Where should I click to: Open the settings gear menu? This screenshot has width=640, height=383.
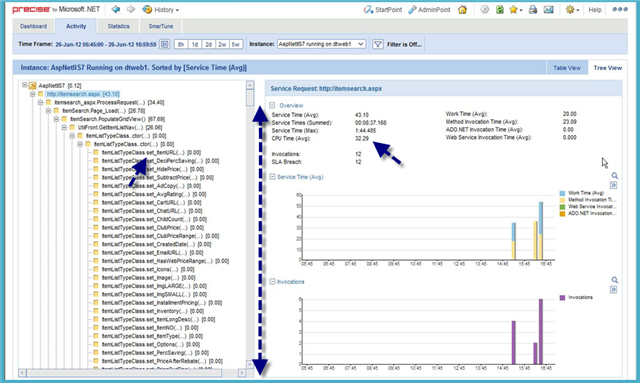click(572, 9)
